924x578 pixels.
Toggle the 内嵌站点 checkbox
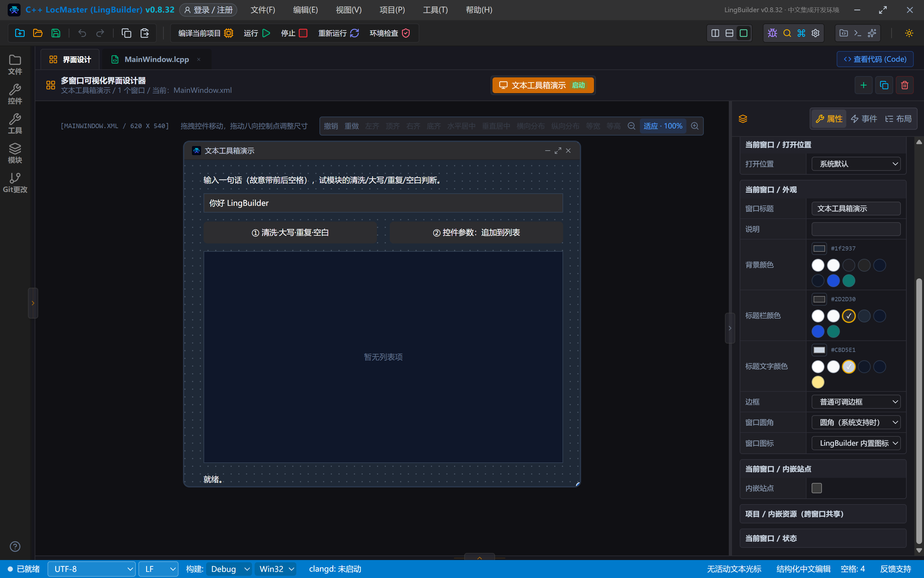pyautogui.click(x=817, y=488)
